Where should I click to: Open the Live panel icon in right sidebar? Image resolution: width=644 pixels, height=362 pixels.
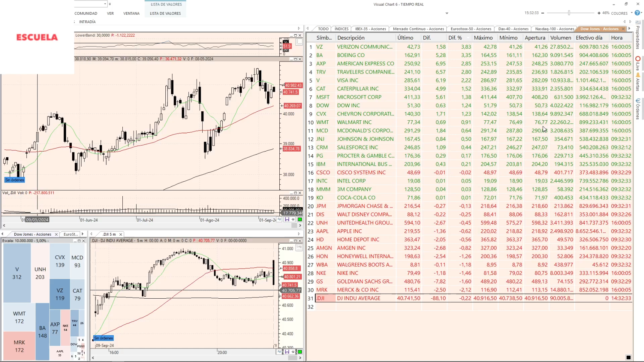click(x=638, y=59)
